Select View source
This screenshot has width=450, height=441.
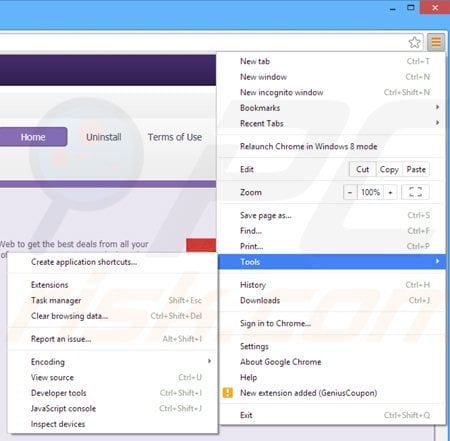pos(113,377)
